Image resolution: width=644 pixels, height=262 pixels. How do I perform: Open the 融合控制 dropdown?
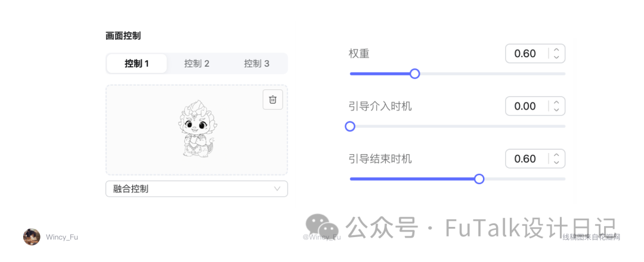click(197, 189)
